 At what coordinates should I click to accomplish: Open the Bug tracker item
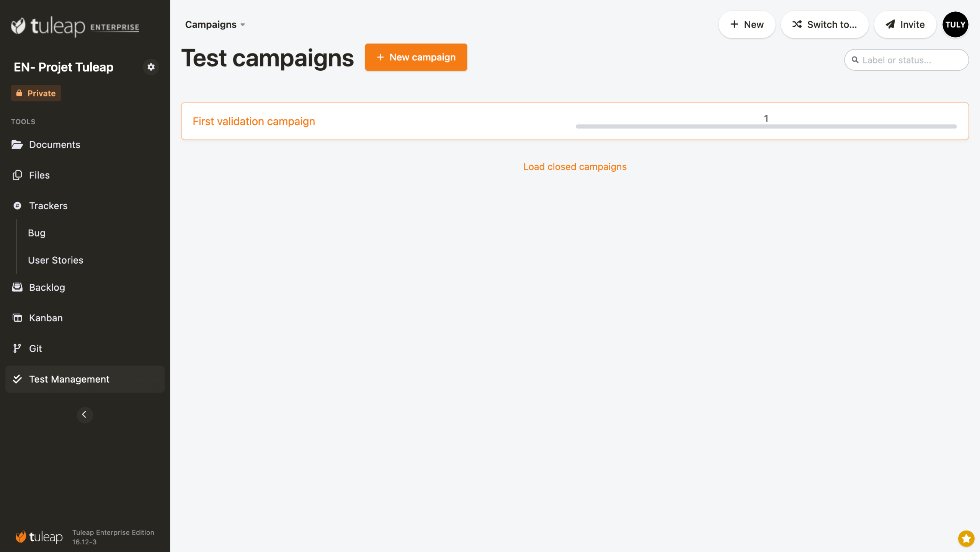coord(37,233)
